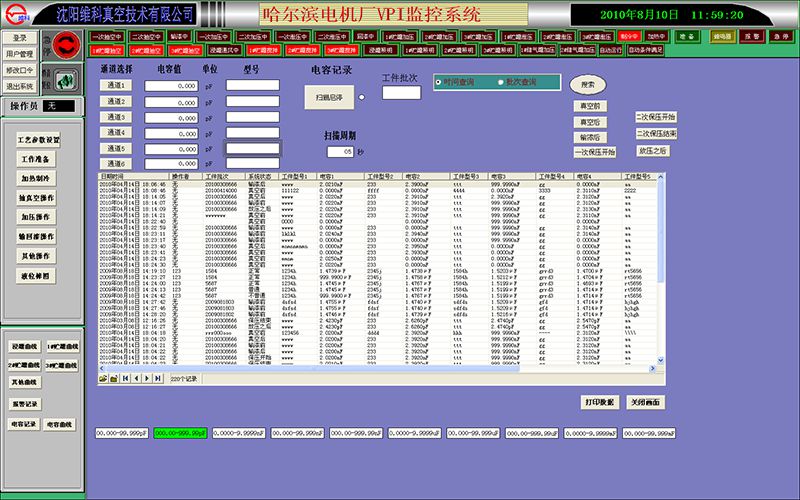Jump to the first record in navigator

point(125,378)
